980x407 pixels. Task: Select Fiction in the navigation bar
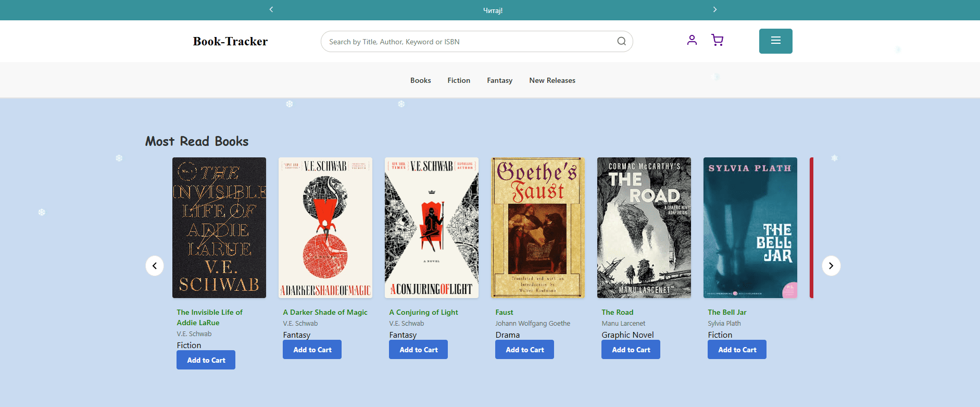pyautogui.click(x=459, y=80)
